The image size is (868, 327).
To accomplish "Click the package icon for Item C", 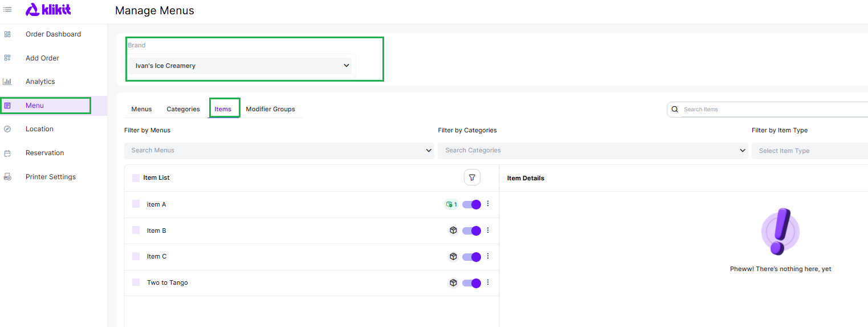I will [453, 257].
